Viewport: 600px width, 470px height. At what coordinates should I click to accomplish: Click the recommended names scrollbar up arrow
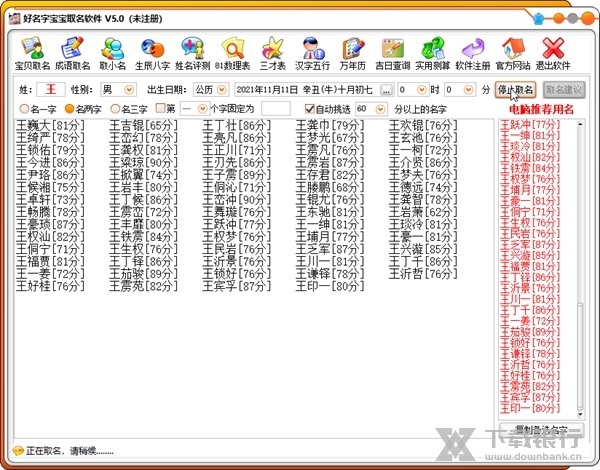pyautogui.click(x=580, y=124)
